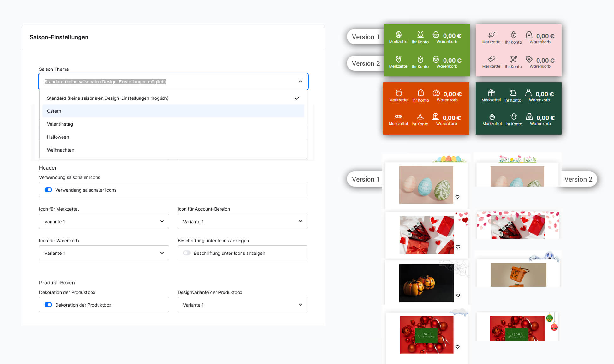Click the heart-with-arrow Merkzettel icon in pink panel
Screen dimensions: 614x364
pos(492,35)
